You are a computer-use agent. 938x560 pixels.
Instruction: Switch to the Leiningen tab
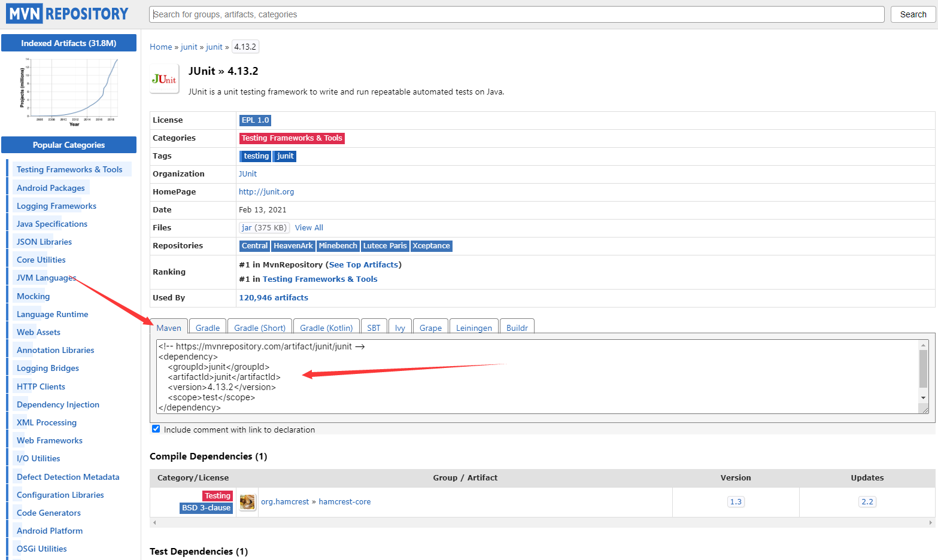point(474,328)
